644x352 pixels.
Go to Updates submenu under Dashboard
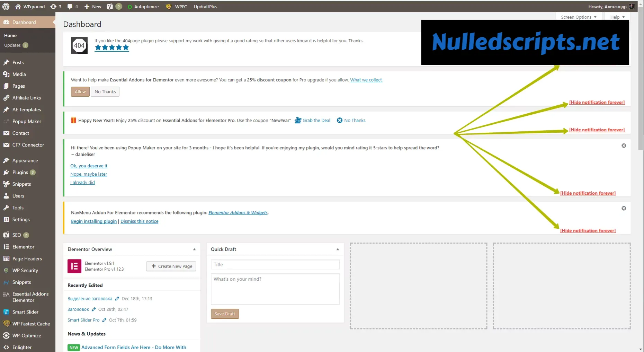pos(16,45)
